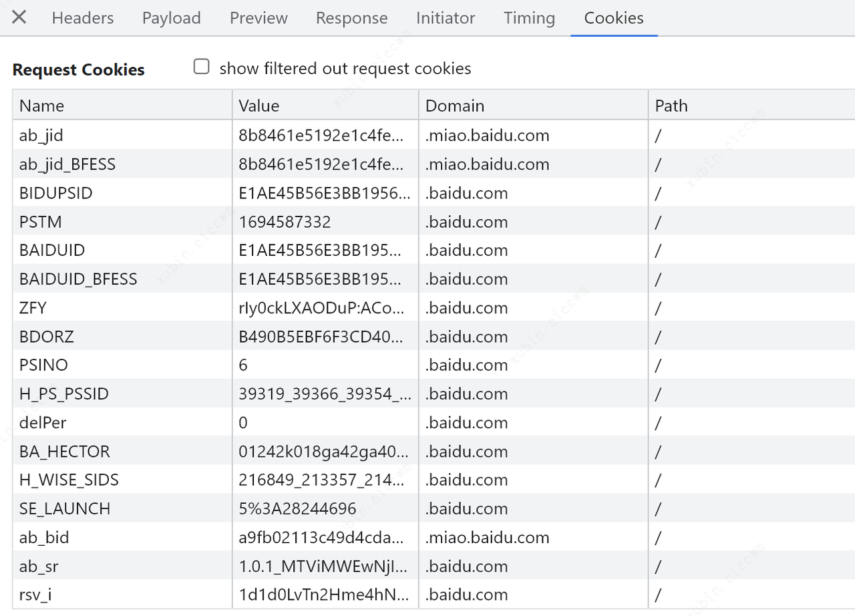Open the Initiator tab
Image resolution: width=855 pixels, height=616 pixels.
446,18
